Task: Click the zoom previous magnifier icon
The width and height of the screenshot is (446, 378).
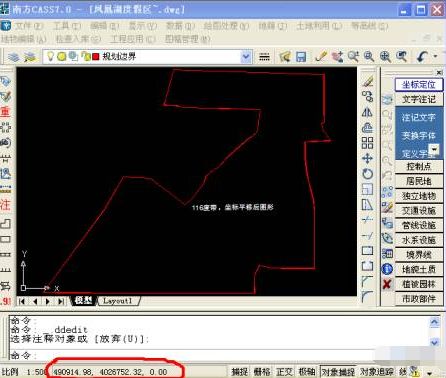Action: (401, 57)
